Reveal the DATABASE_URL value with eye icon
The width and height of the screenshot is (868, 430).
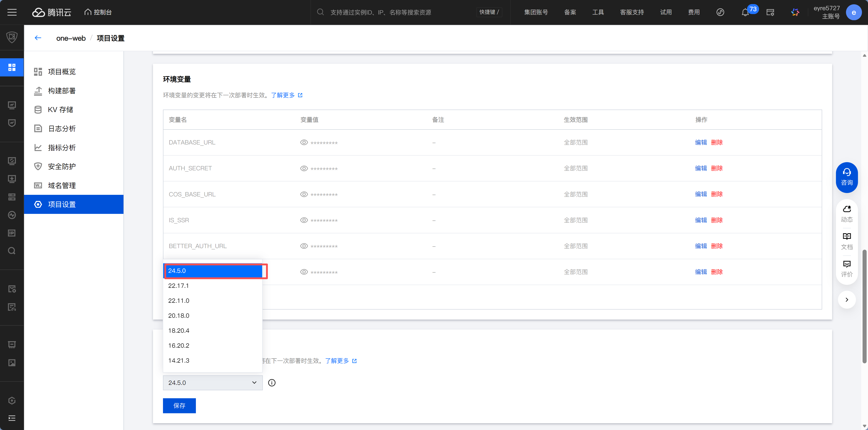tap(304, 142)
